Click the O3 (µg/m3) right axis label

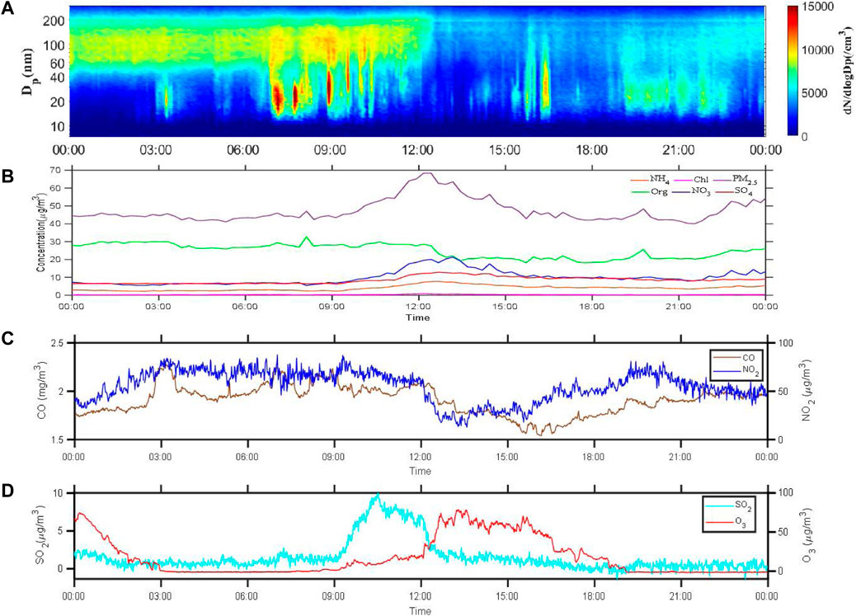click(809, 534)
